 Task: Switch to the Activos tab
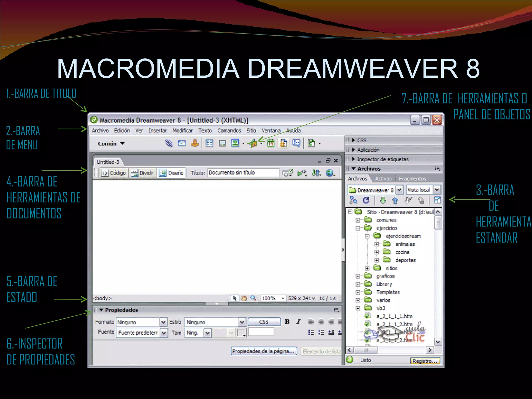pyautogui.click(x=383, y=178)
